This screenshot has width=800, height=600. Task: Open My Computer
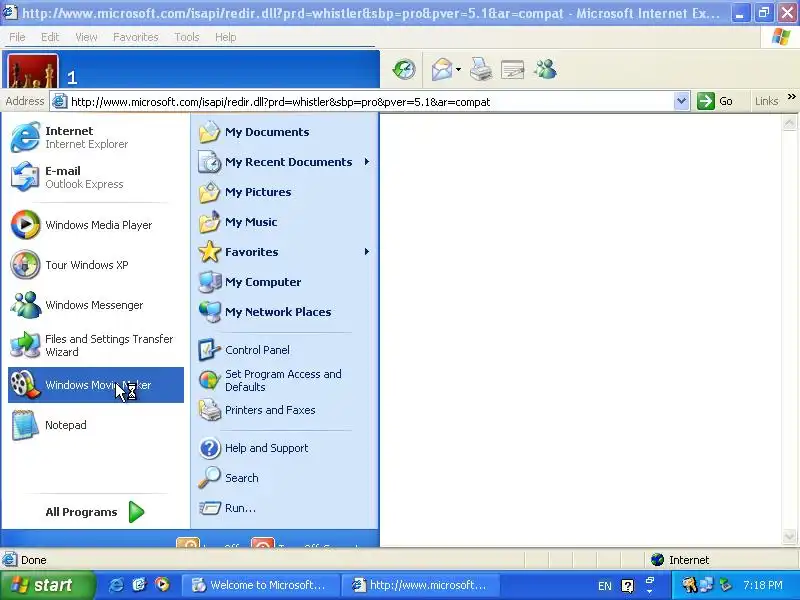(285, 282)
